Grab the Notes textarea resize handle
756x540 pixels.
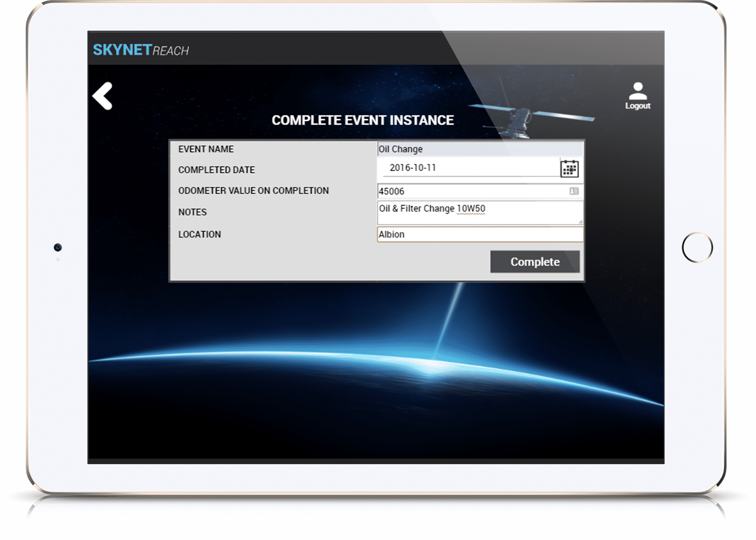[x=580, y=222]
